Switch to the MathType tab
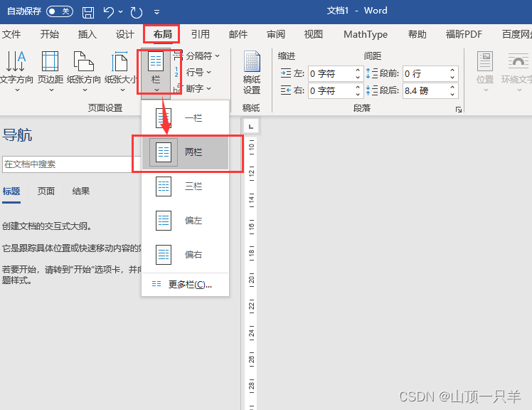Viewport: 532px width, 410px height. point(366,34)
